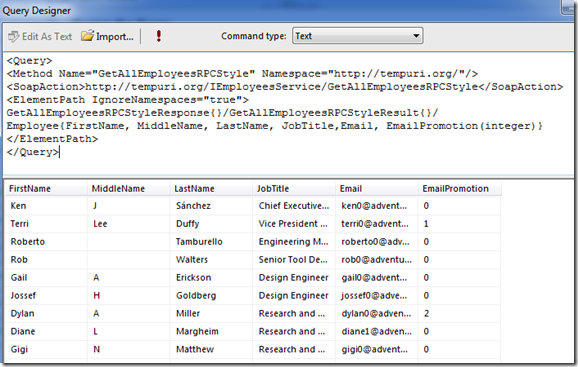
Task: Click the Lee middle name cell
Action: click(x=129, y=224)
